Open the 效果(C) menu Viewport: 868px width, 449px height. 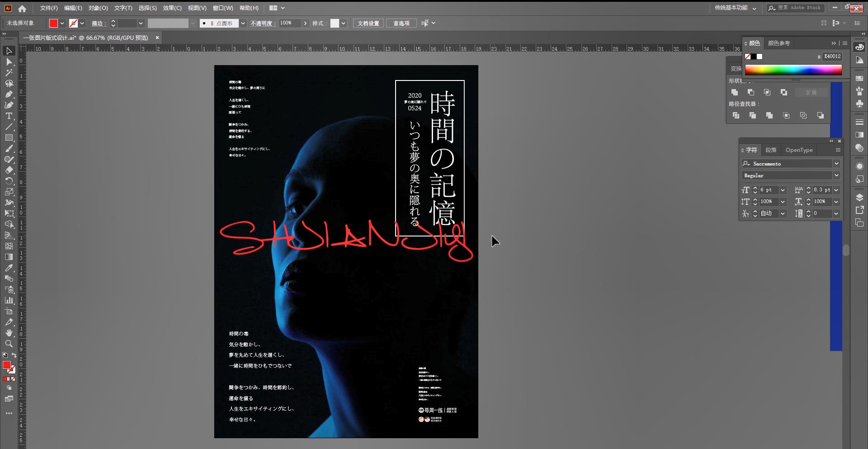[x=172, y=8]
